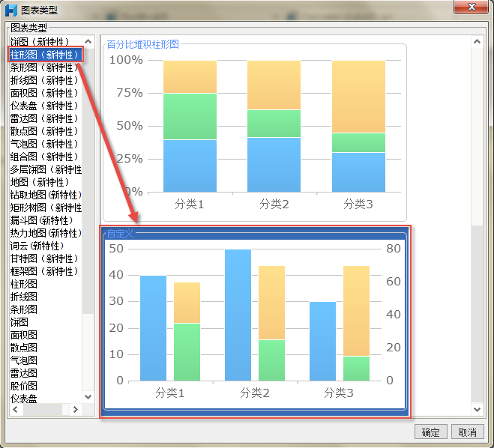Viewport: 494px width, 448px height.
Task: Choose 股价图 chart type
Action: click(x=24, y=387)
